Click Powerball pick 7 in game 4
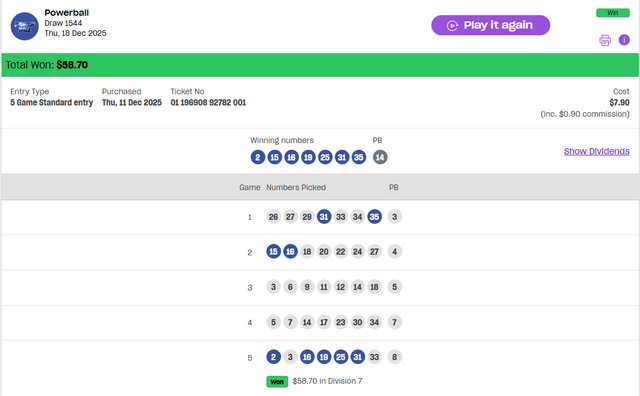 394,323
